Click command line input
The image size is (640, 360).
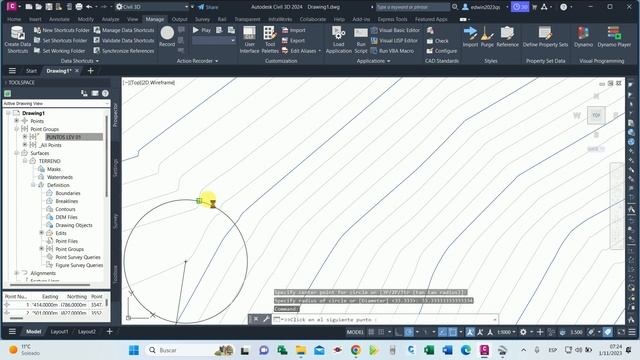(386, 320)
